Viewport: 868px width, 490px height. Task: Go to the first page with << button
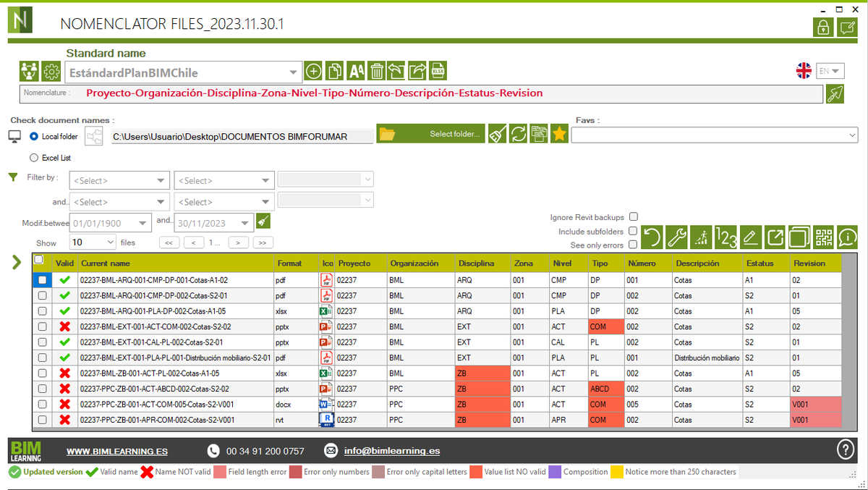[169, 242]
